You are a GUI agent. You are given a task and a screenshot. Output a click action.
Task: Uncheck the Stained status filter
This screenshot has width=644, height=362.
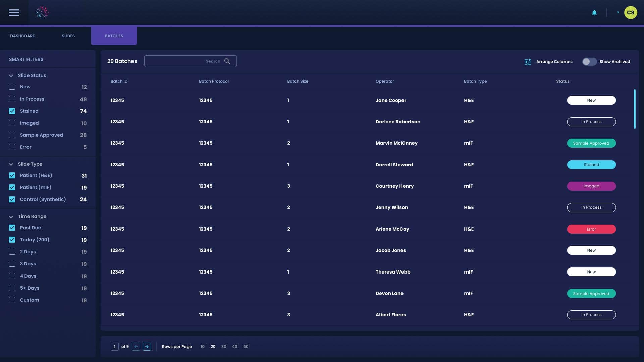point(12,111)
